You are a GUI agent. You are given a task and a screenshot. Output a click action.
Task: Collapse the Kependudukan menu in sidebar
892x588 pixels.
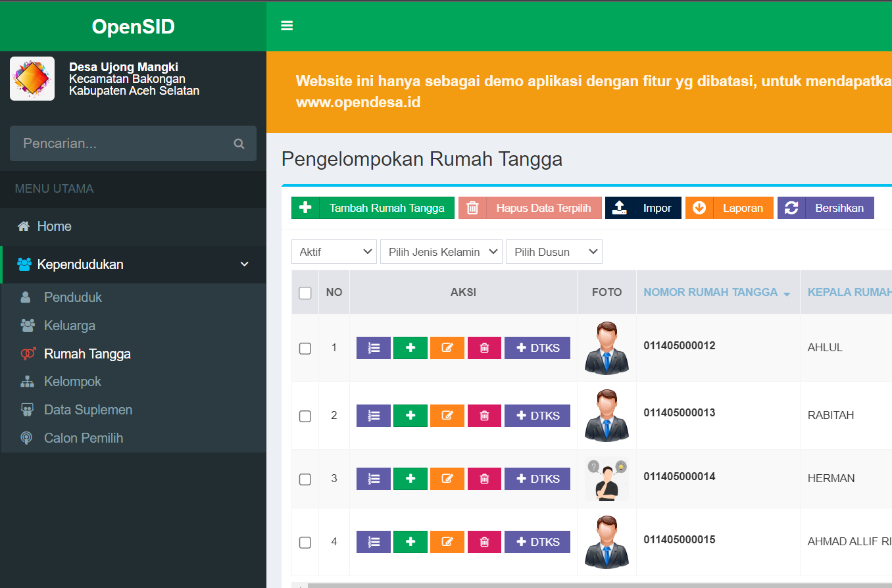[244, 264]
